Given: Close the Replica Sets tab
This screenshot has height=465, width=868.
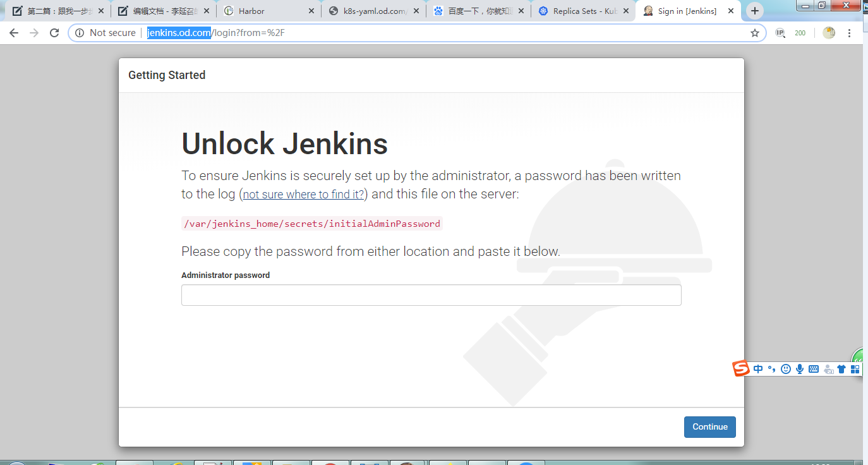Looking at the screenshot, I should (x=627, y=11).
